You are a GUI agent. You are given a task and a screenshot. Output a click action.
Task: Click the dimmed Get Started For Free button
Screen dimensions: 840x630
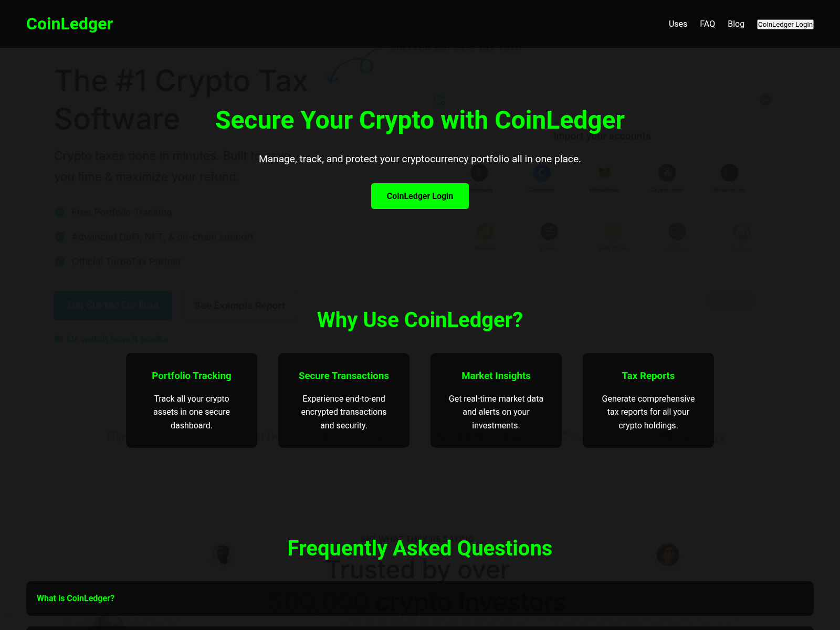click(113, 305)
